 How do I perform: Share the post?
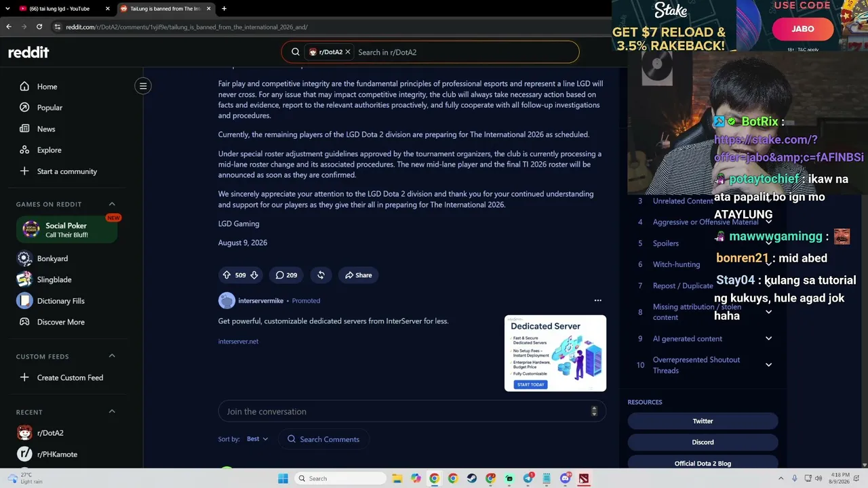pyautogui.click(x=358, y=275)
